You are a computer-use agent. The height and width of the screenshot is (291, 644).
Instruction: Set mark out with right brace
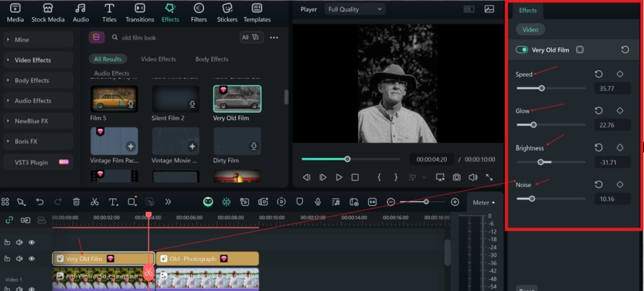[396, 178]
